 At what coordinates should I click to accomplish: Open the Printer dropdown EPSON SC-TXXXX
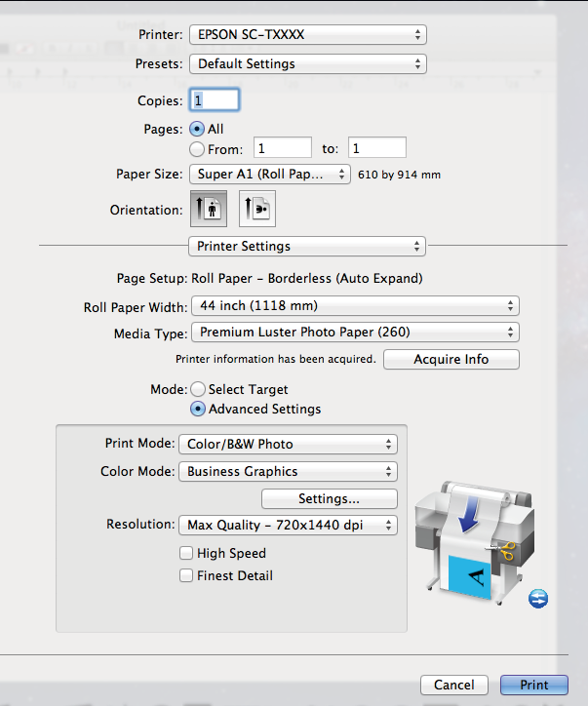click(308, 35)
